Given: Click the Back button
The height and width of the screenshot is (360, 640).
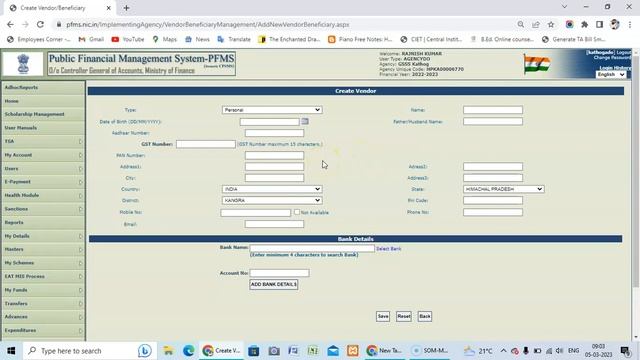Looking at the screenshot, I should pos(425,316).
